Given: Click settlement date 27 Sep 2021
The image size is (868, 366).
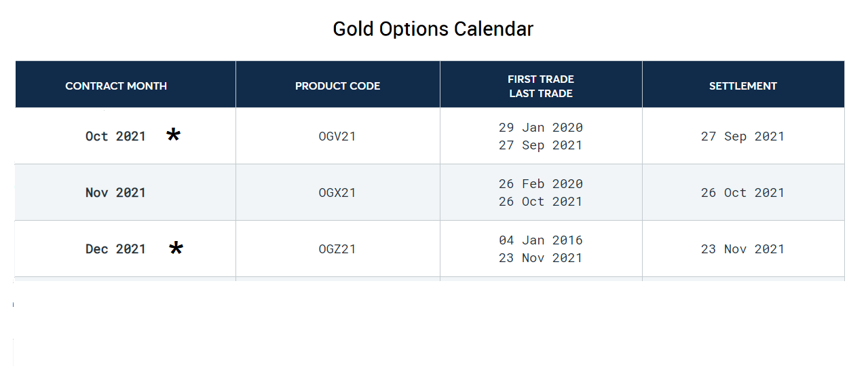Looking at the screenshot, I should tap(742, 136).
